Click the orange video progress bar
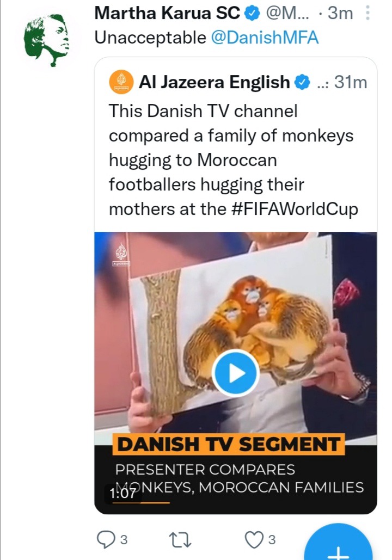Image resolution: width=392 pixels, height=560 pixels. tap(142, 502)
